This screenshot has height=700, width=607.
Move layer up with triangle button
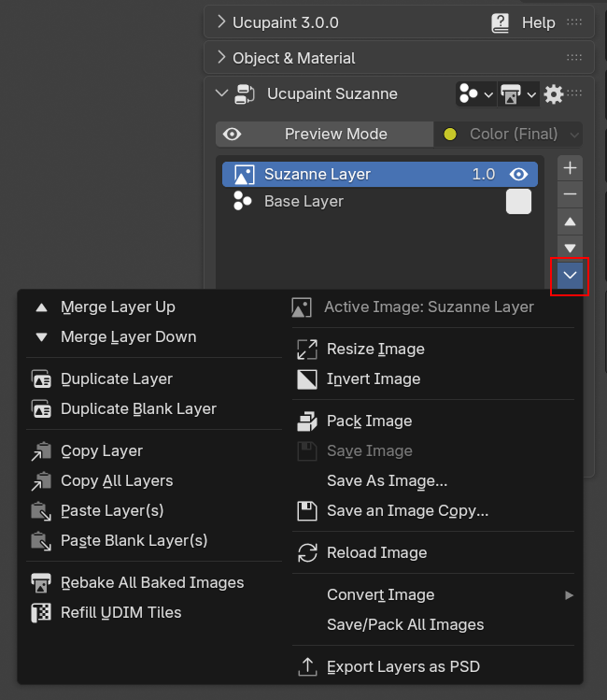(x=570, y=221)
